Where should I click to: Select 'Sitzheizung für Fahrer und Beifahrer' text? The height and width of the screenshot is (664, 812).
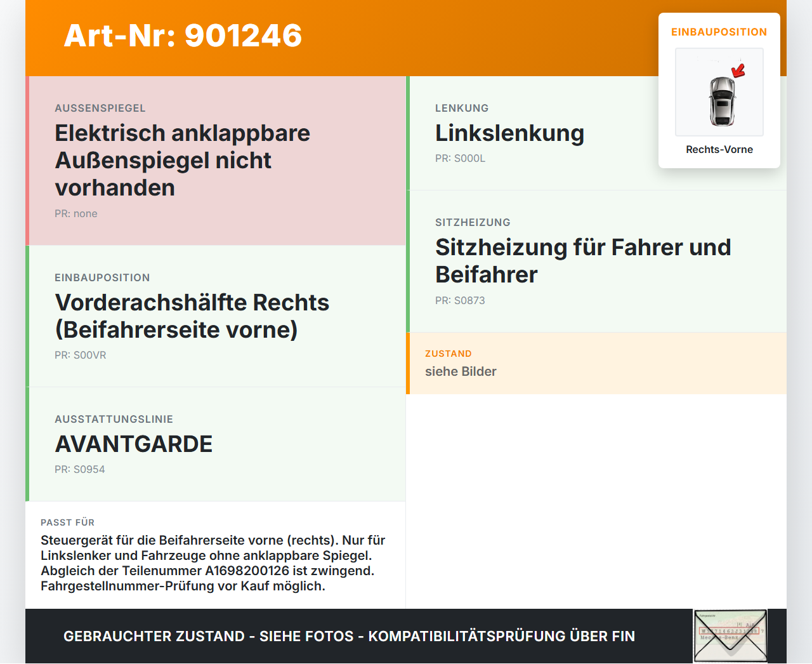tap(583, 261)
